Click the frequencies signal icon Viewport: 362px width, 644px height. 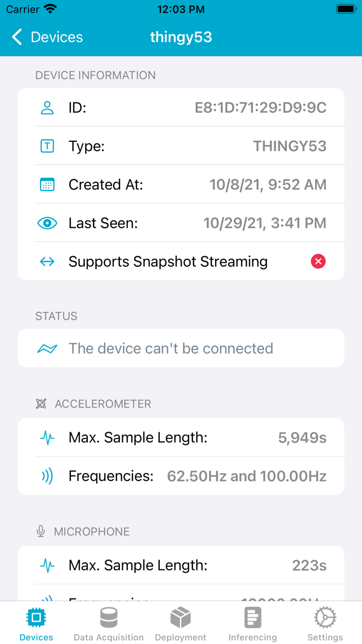(47, 476)
